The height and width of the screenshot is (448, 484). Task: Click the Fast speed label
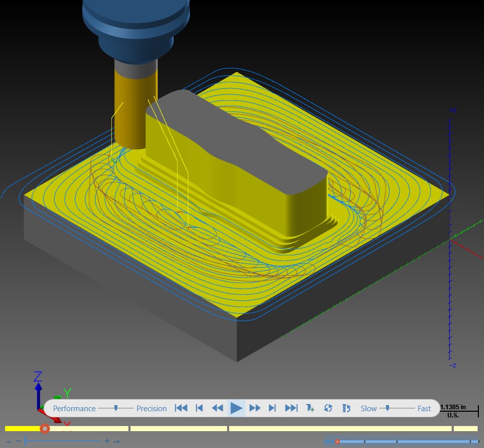(424, 409)
